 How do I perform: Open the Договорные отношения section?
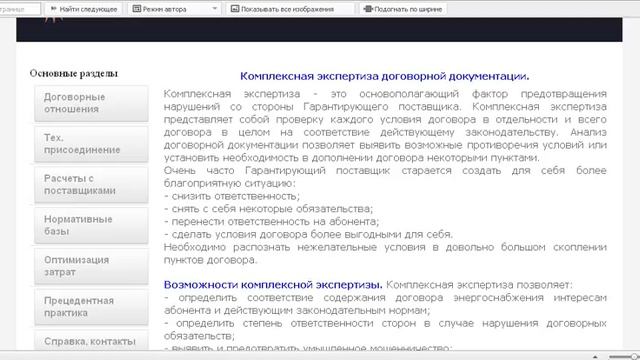(x=91, y=103)
